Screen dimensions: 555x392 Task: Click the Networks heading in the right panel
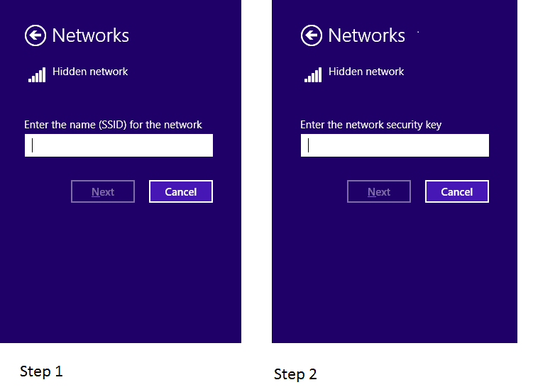[366, 35]
